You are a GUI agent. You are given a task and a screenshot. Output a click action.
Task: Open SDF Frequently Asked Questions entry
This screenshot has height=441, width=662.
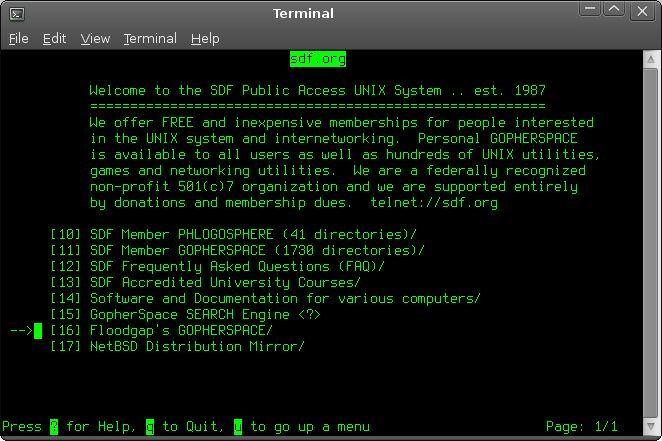point(237,267)
